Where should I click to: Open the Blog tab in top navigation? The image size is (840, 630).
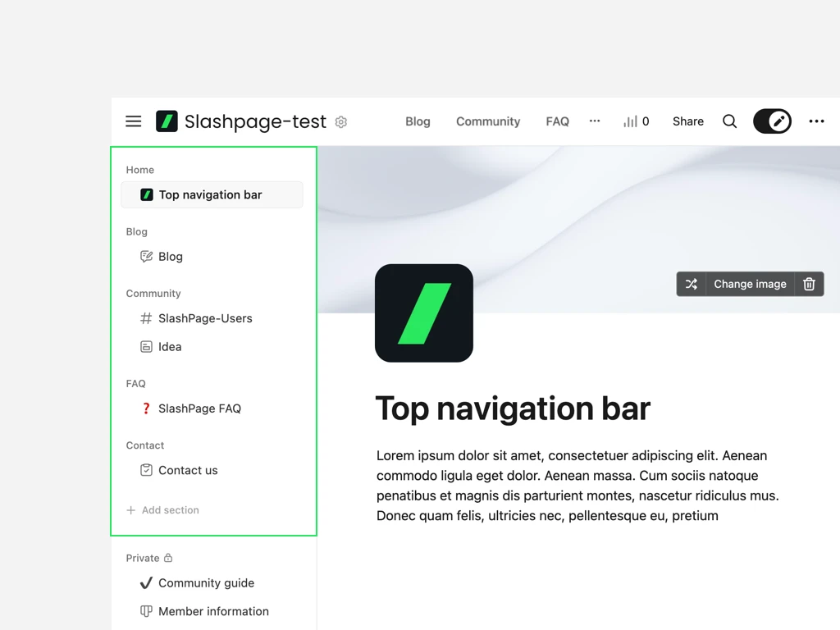418,121
